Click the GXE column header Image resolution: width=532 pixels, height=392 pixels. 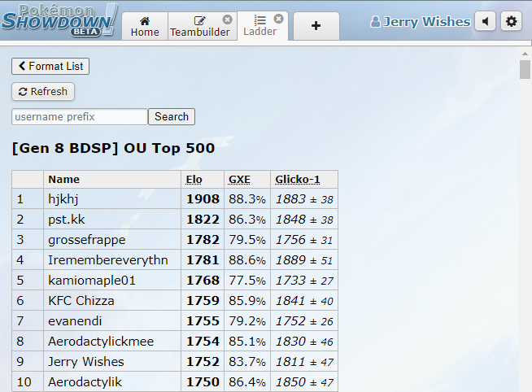coord(239,179)
